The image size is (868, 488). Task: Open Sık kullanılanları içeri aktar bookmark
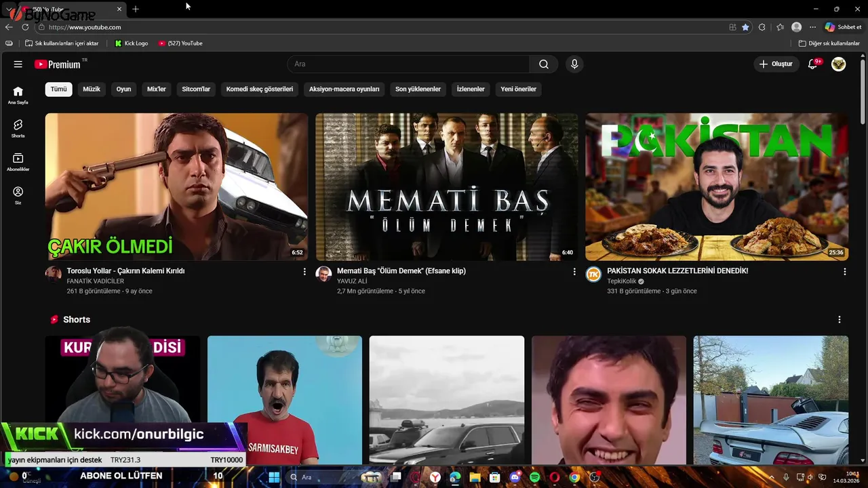point(62,43)
